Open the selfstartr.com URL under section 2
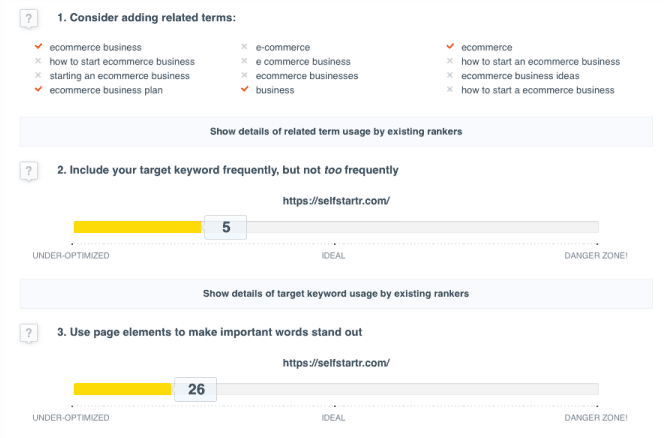The width and height of the screenshot is (664, 438). coord(336,201)
